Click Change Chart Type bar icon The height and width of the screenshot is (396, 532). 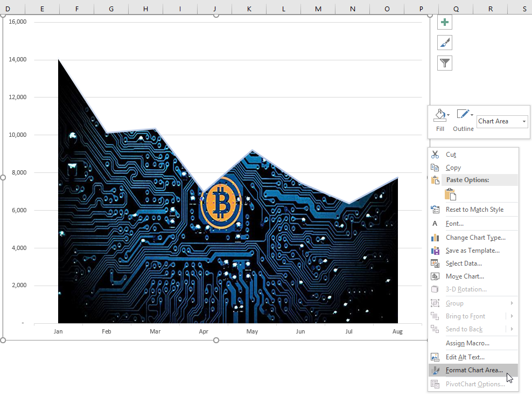pos(435,238)
